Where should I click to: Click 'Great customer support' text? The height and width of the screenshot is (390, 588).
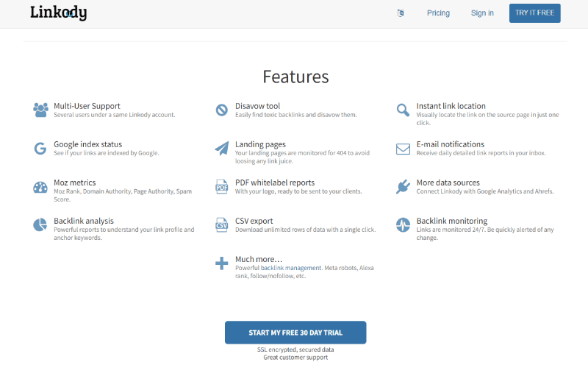click(295, 358)
